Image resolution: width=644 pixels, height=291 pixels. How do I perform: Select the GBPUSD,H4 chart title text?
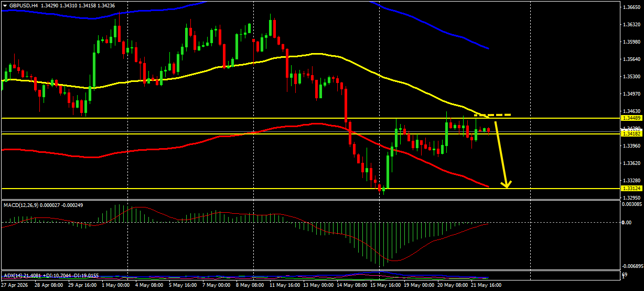(23, 5)
